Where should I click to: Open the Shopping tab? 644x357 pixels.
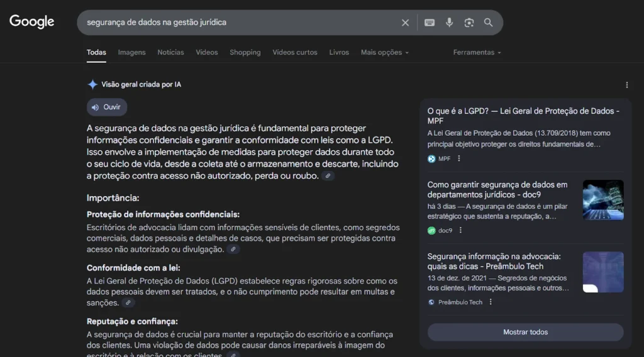point(245,53)
